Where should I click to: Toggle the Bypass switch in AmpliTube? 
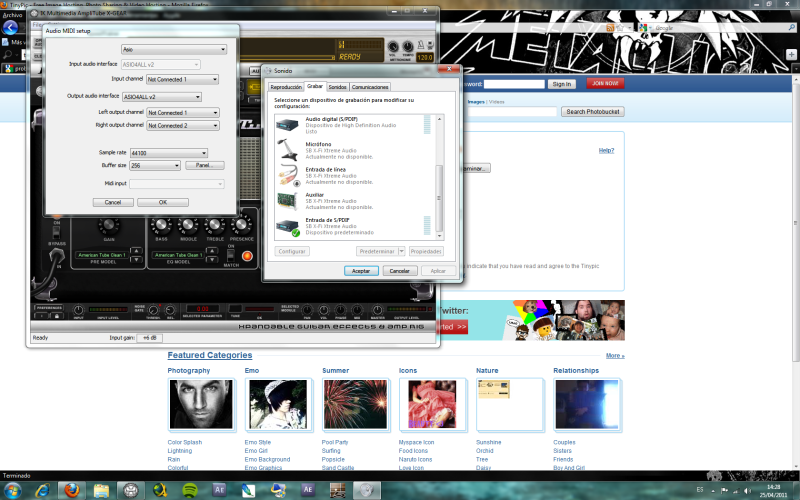click(x=56, y=233)
